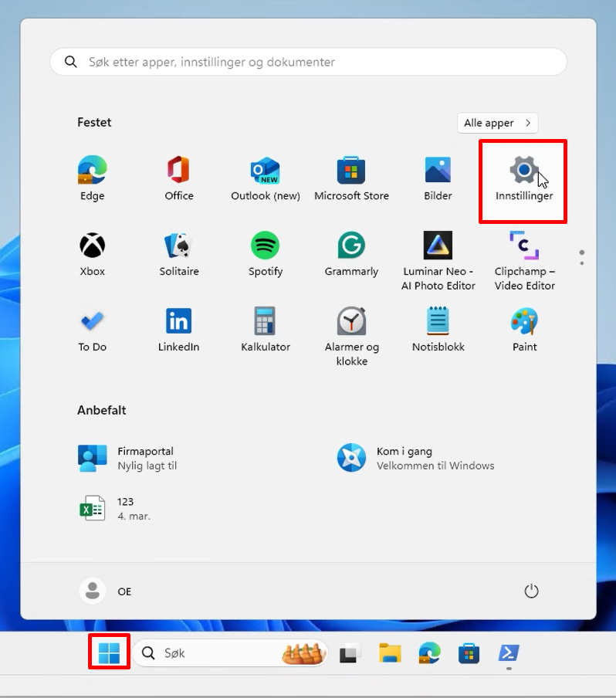Open the LinkedIn app
Viewport: 616px width, 698px height.
[179, 330]
